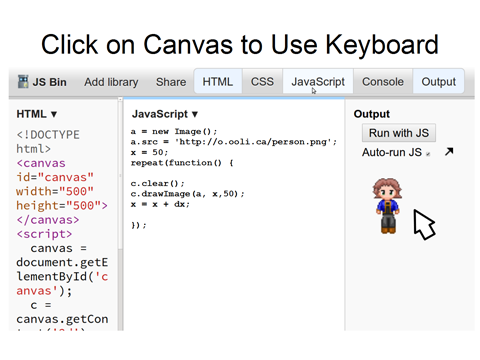
Task: Toggle the Auto-run JS checkbox
Action: (x=428, y=154)
